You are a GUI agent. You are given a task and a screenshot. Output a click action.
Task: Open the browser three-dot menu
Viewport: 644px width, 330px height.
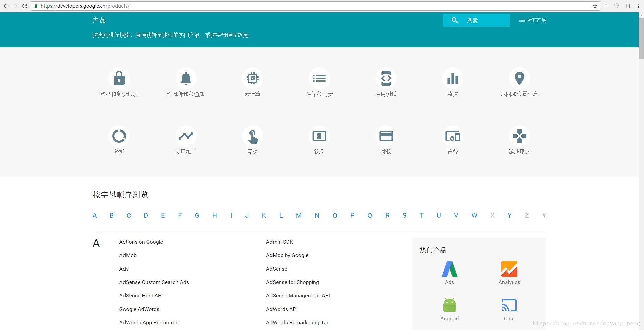[638, 6]
